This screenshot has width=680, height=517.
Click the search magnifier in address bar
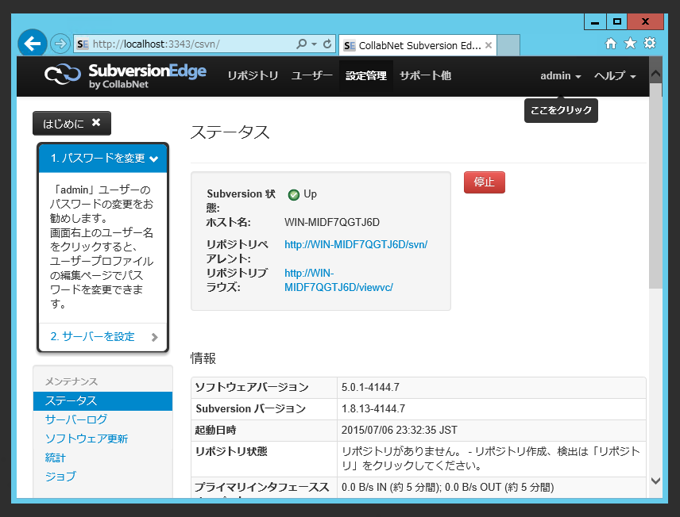[x=301, y=44]
